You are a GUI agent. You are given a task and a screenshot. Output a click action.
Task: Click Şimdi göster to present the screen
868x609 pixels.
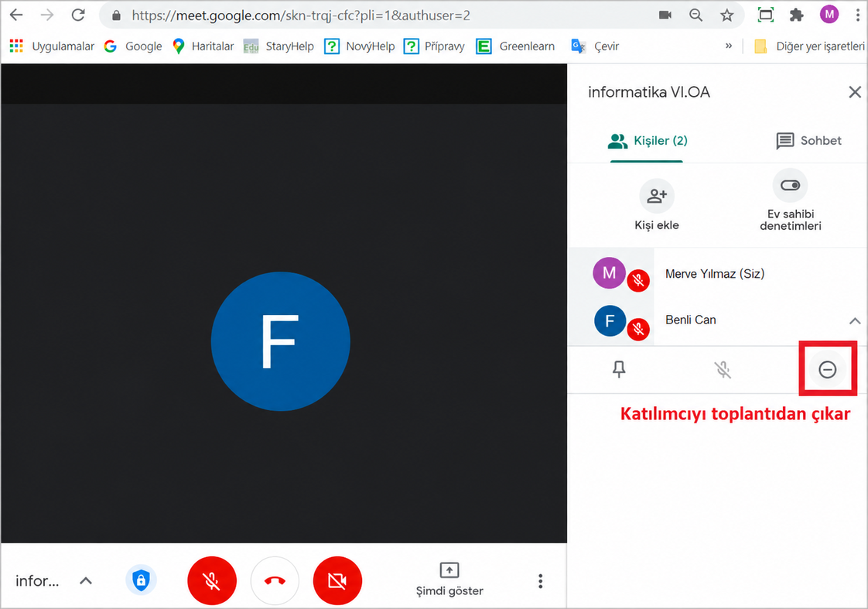click(449, 580)
